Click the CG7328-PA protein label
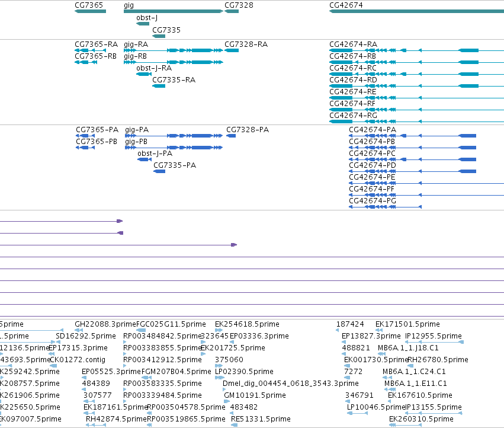This screenshot has height=428, width=504. click(248, 130)
